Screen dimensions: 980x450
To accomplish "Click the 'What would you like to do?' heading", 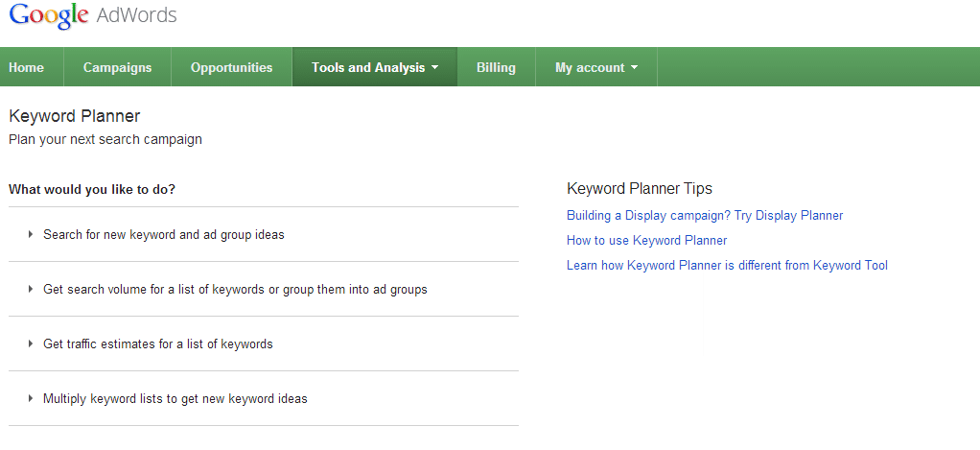I will coord(92,189).
